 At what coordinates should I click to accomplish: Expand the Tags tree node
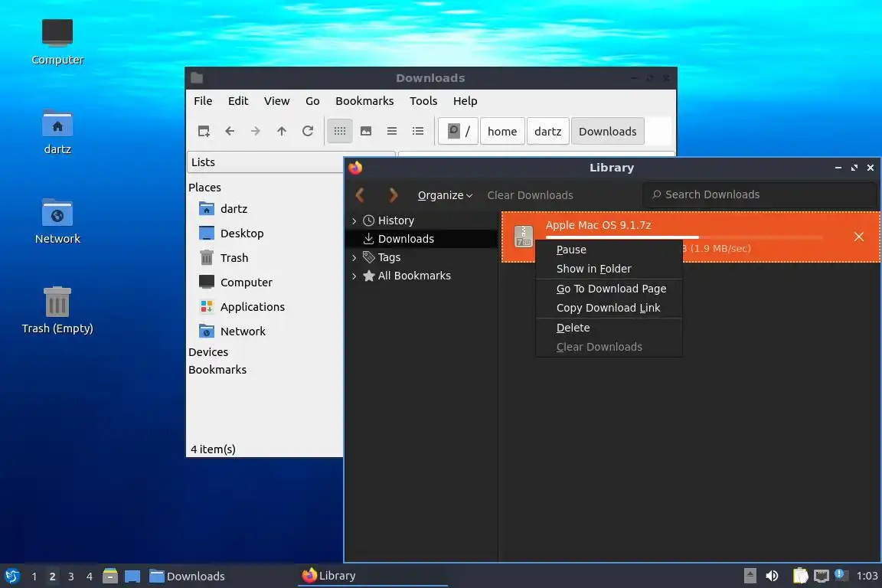[x=354, y=258]
